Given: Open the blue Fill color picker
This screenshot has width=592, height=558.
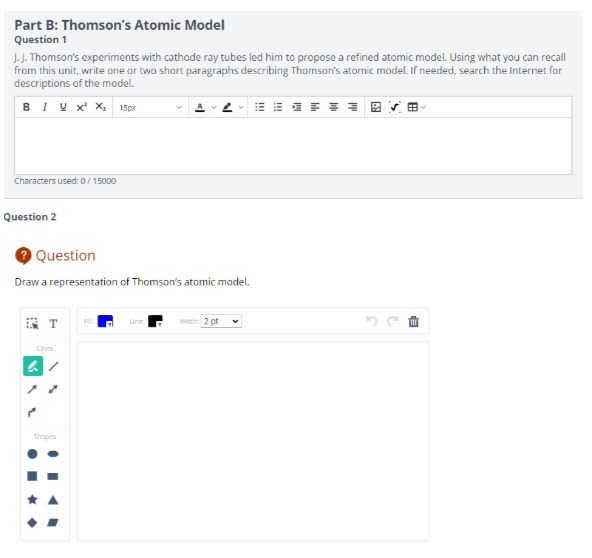Looking at the screenshot, I should (x=105, y=321).
